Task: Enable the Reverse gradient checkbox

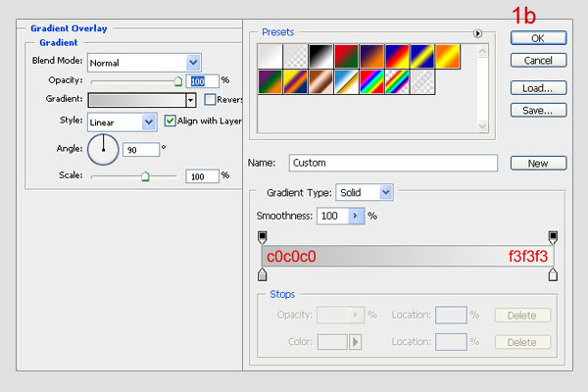Action: 210,100
